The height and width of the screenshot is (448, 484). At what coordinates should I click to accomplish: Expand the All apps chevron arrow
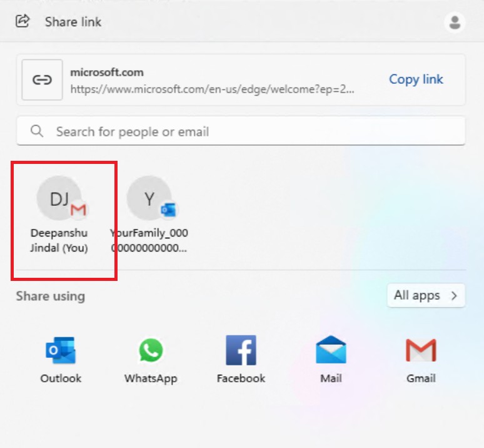point(454,296)
